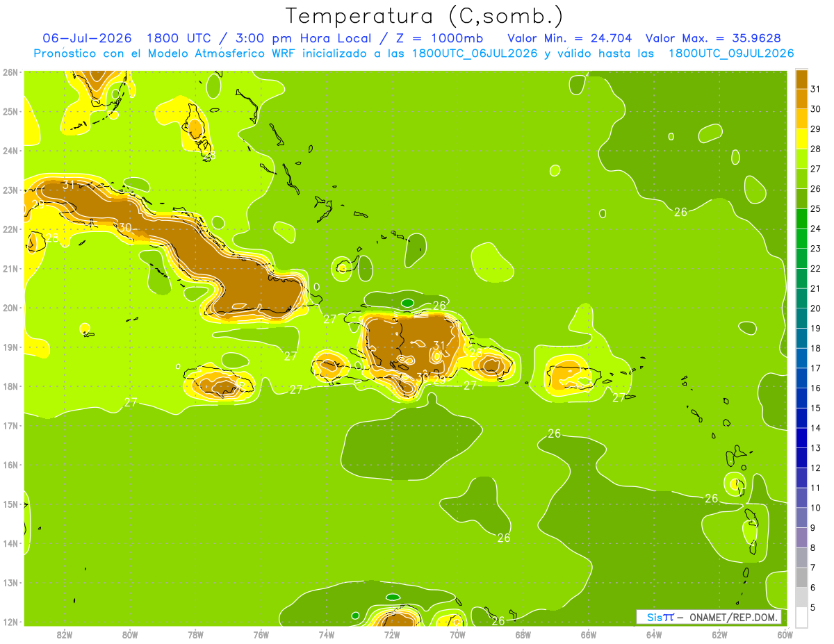Click the pressure level "Z = 1000mb"
Screen dimensions: 834x644
pyautogui.click(x=439, y=38)
